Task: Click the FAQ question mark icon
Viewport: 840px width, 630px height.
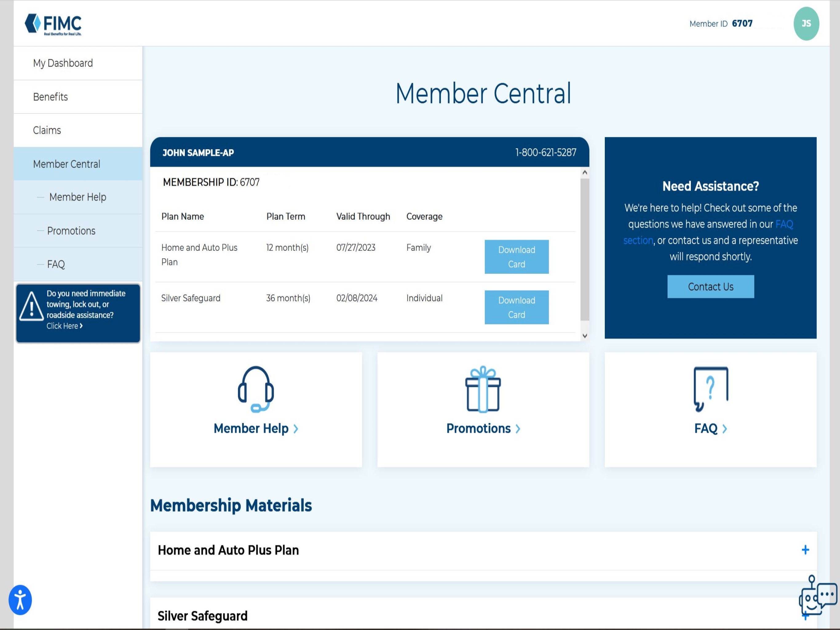Action: [710, 389]
